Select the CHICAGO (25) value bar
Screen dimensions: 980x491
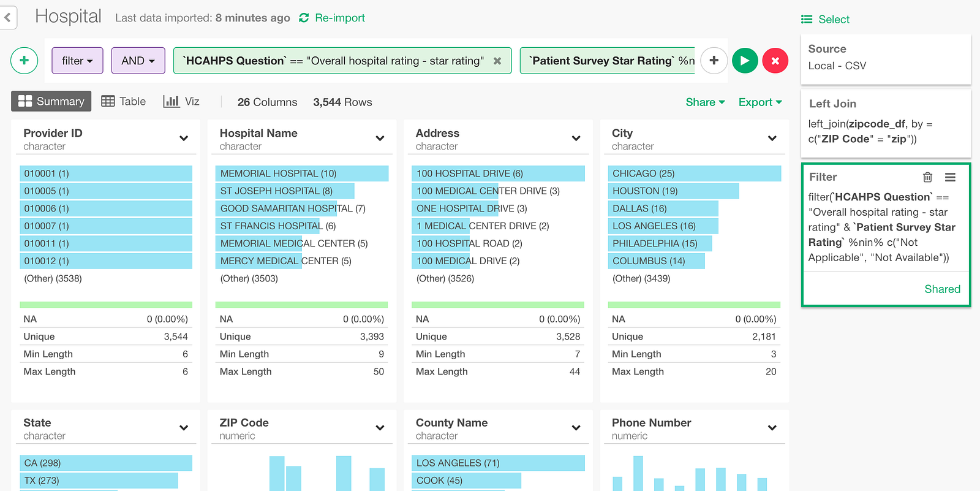(x=694, y=173)
